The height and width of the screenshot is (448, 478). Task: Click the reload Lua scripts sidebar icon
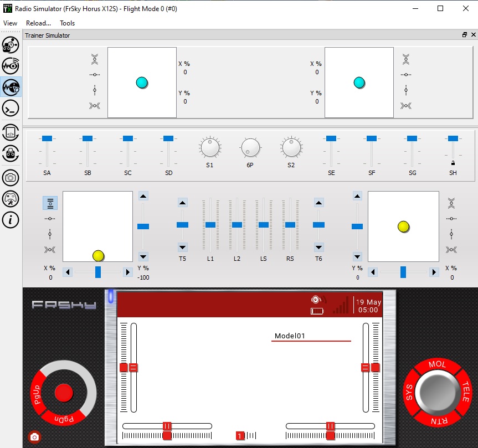[x=11, y=131]
